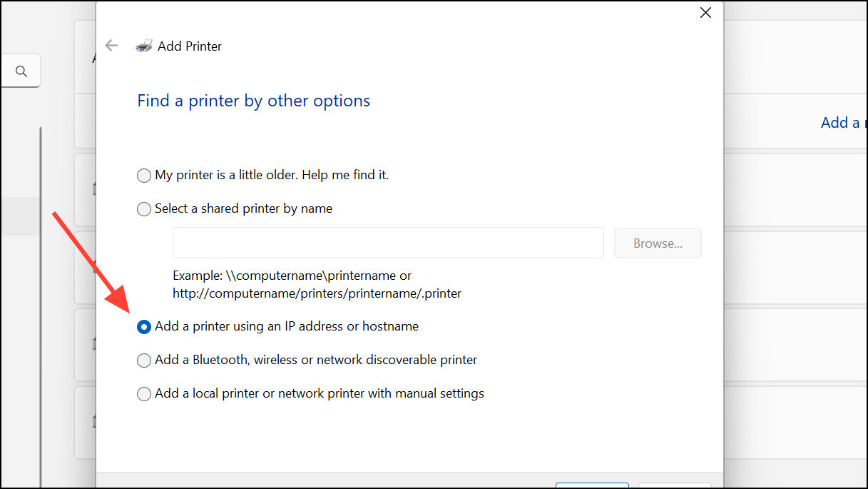Image resolution: width=868 pixels, height=489 pixels.
Task: Click the close X of the Add Printer dialog
Action: click(705, 12)
